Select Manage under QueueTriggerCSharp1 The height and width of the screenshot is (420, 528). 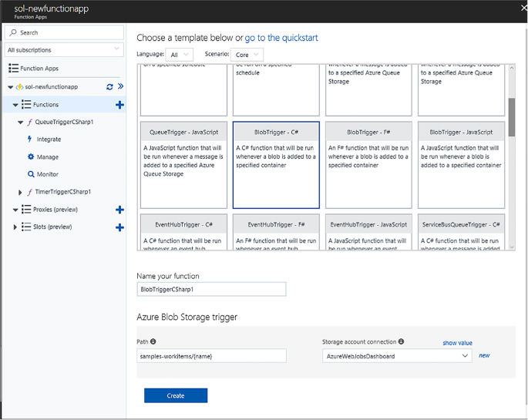point(48,157)
